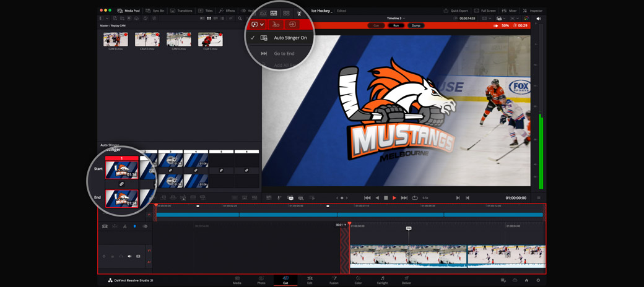
Task: Click the PGM marker on timeline
Action: pos(409,228)
